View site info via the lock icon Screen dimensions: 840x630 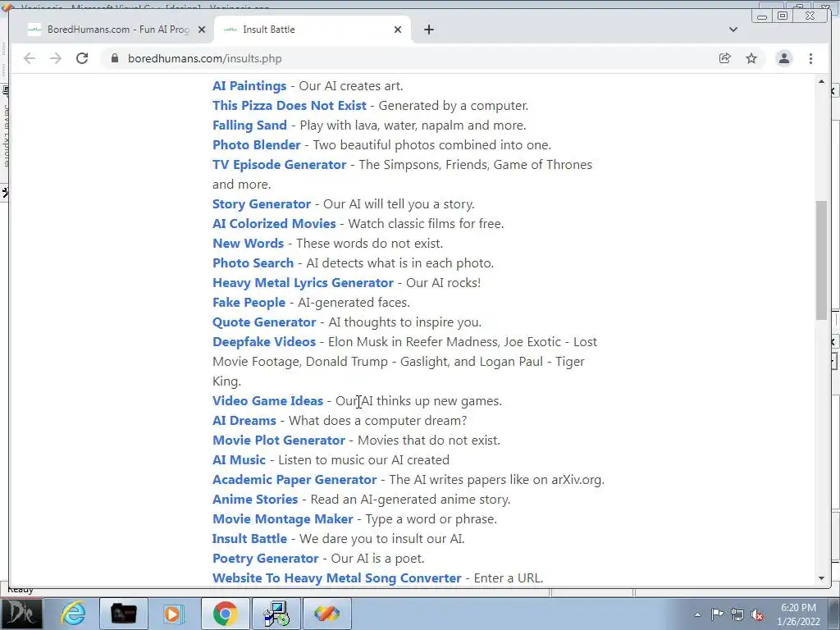point(115,58)
